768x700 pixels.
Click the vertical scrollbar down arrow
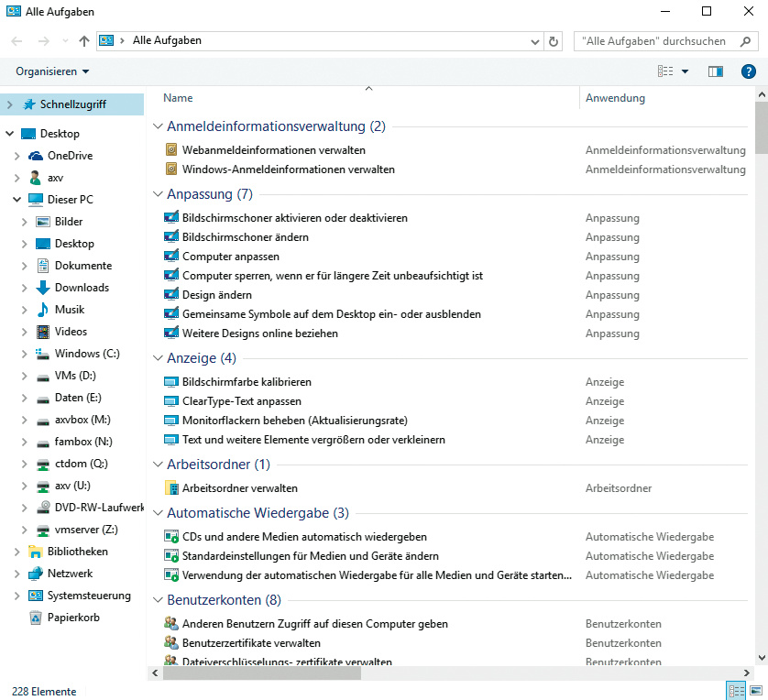pyautogui.click(x=762, y=658)
